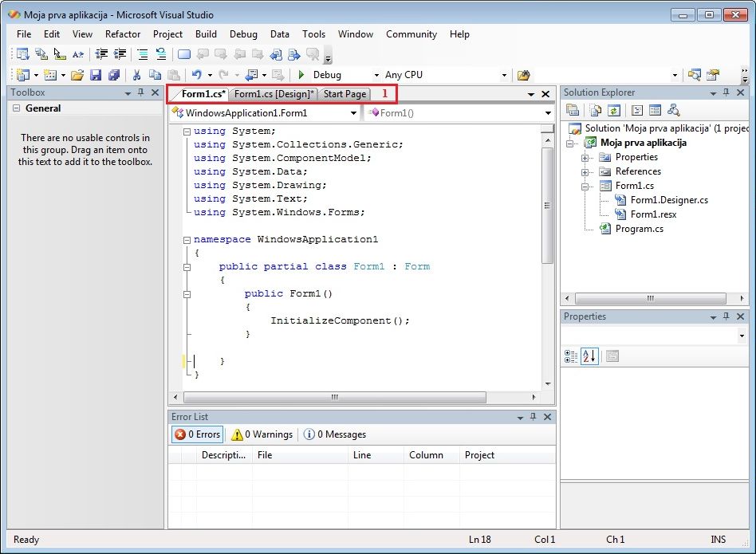
Task: Uncomment the selected lines
Action: [x=161, y=54]
